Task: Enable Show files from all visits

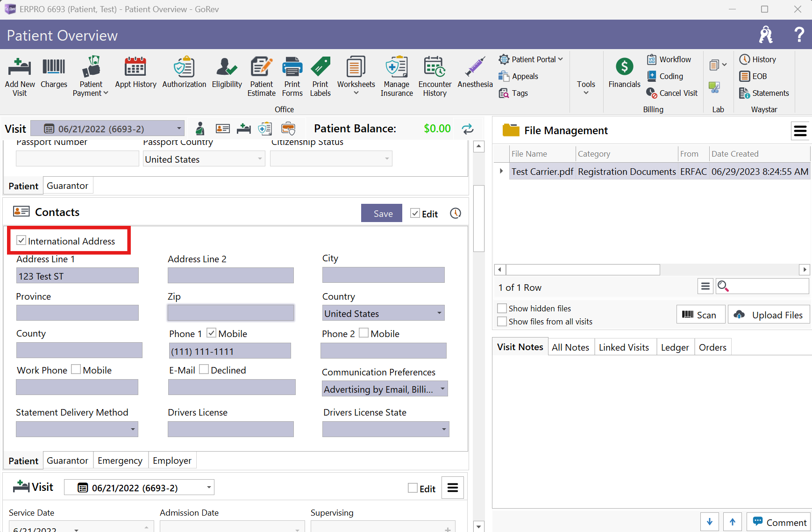Action: pyautogui.click(x=502, y=321)
